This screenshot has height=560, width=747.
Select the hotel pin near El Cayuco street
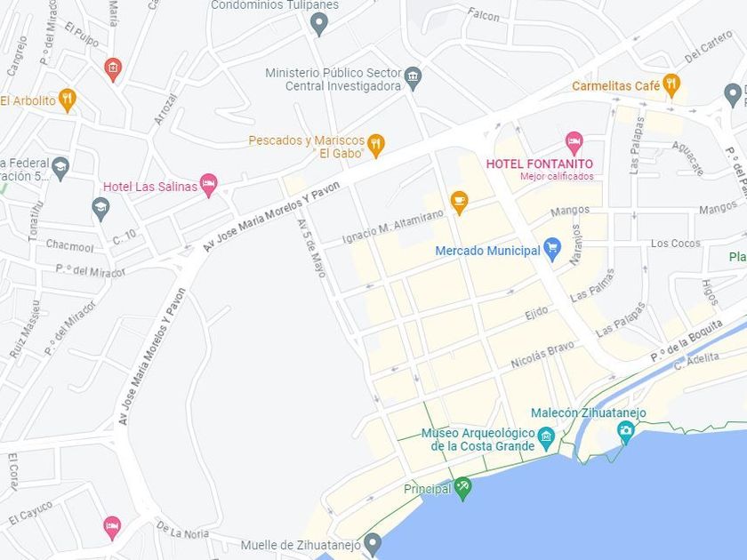[112, 528]
